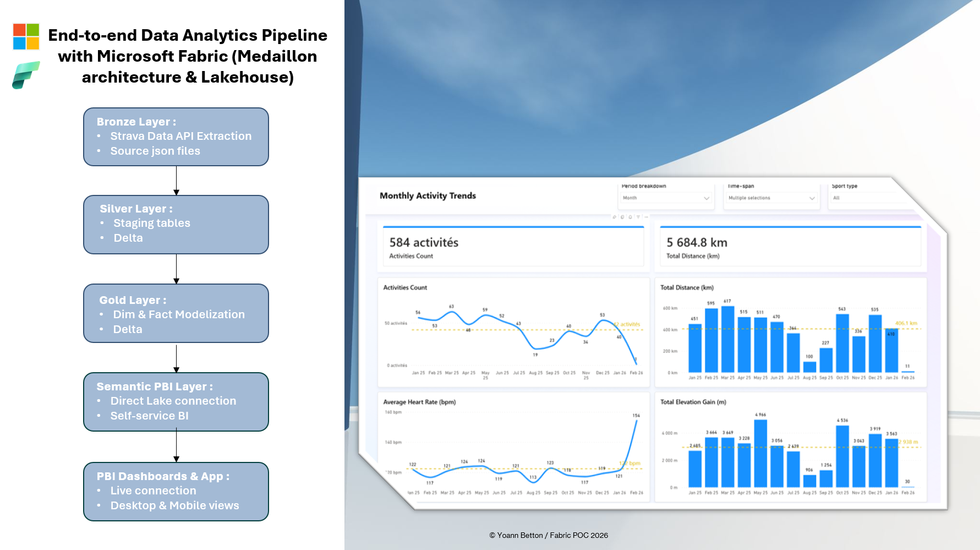Click the green Microsoft Fabric logo
Viewport: 980px width, 550px height.
click(26, 75)
